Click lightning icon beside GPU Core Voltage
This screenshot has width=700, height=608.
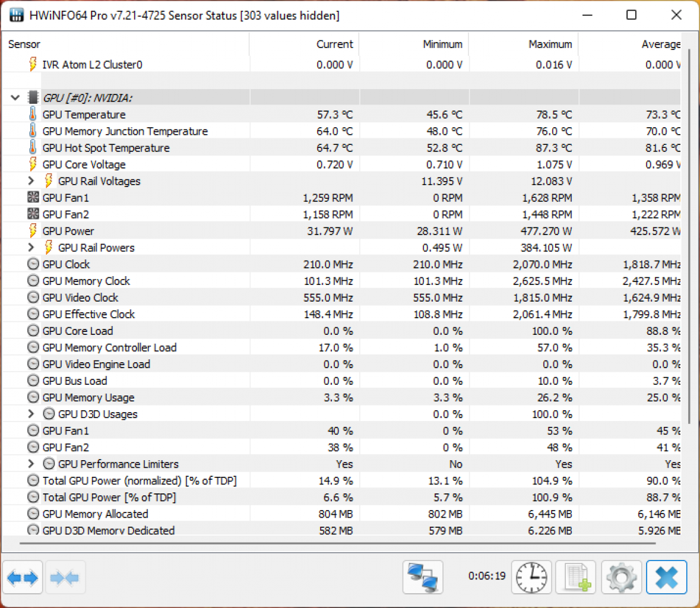click(33, 164)
